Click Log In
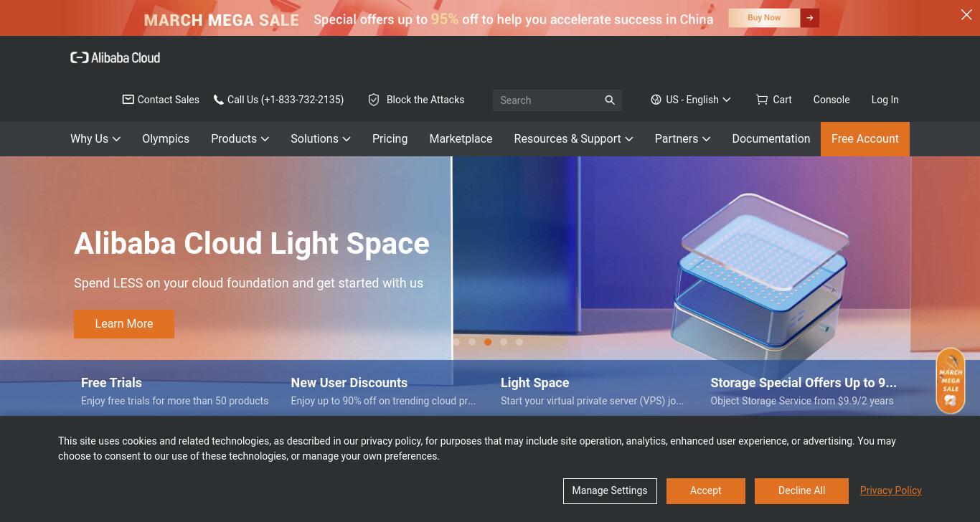 click(885, 100)
